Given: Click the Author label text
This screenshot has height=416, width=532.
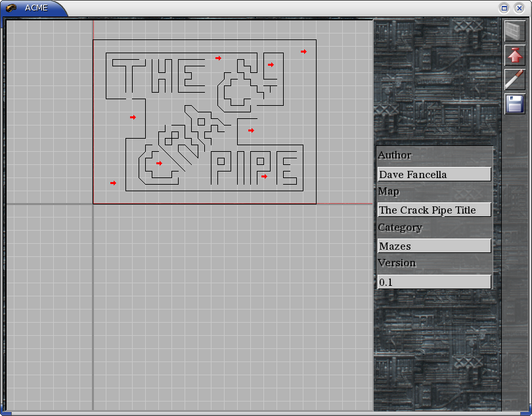Looking at the screenshot, I should coord(395,155).
